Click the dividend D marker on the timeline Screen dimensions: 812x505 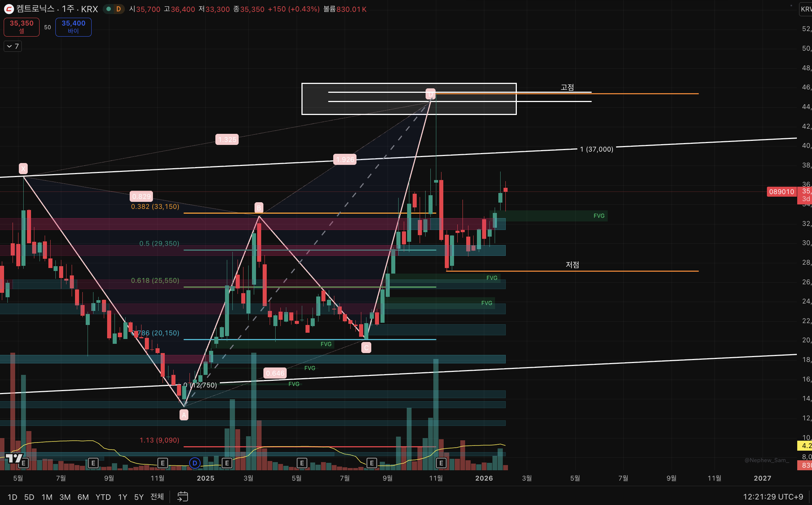195,463
